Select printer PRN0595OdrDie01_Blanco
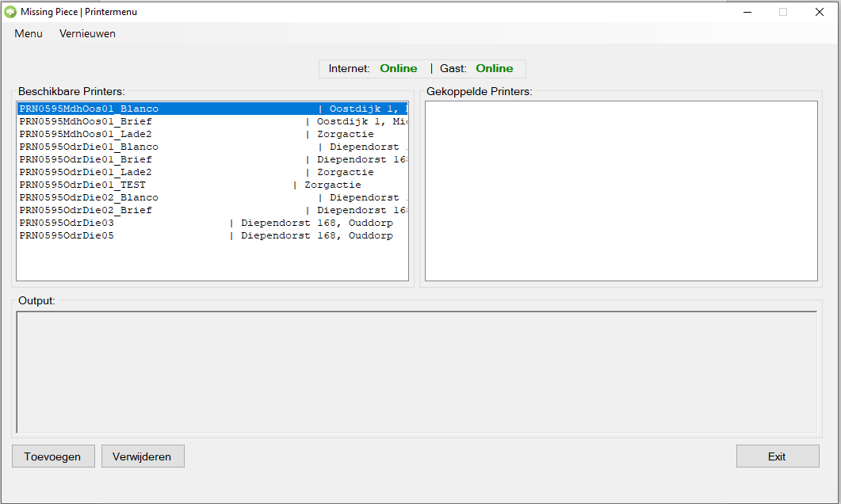Image resolution: width=841 pixels, height=504 pixels. pos(89,147)
